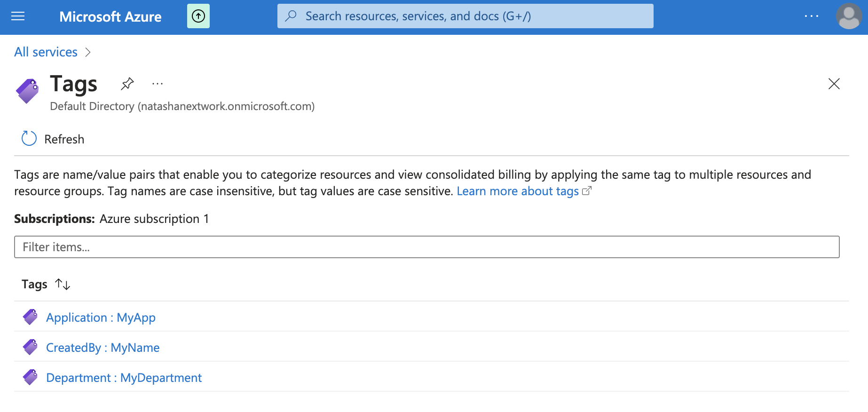Open the user account avatar
This screenshot has height=412, width=868.
(848, 16)
